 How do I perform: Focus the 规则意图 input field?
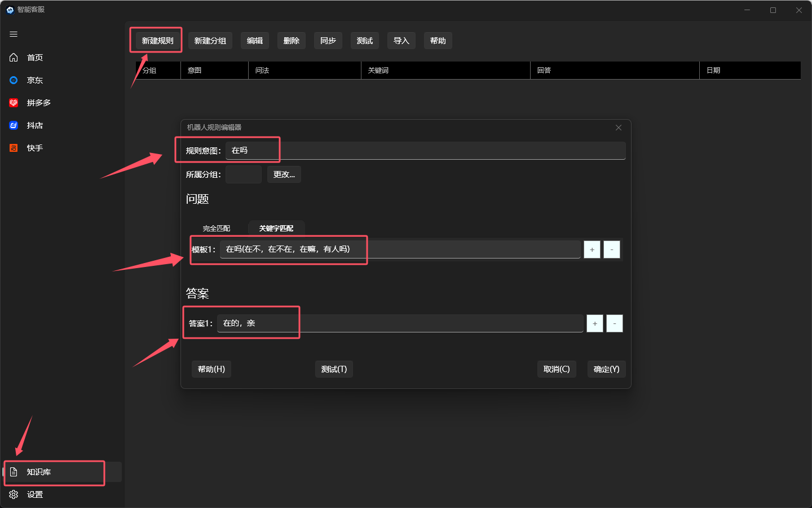[x=425, y=151]
